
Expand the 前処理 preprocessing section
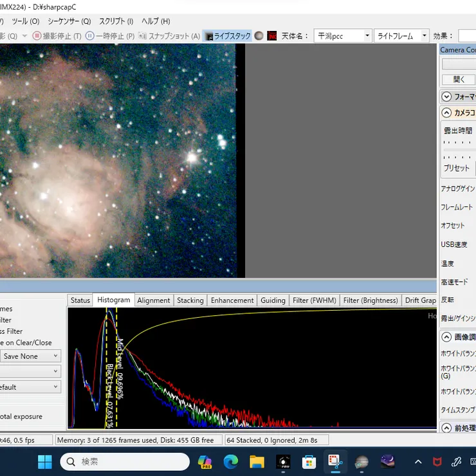click(447, 428)
